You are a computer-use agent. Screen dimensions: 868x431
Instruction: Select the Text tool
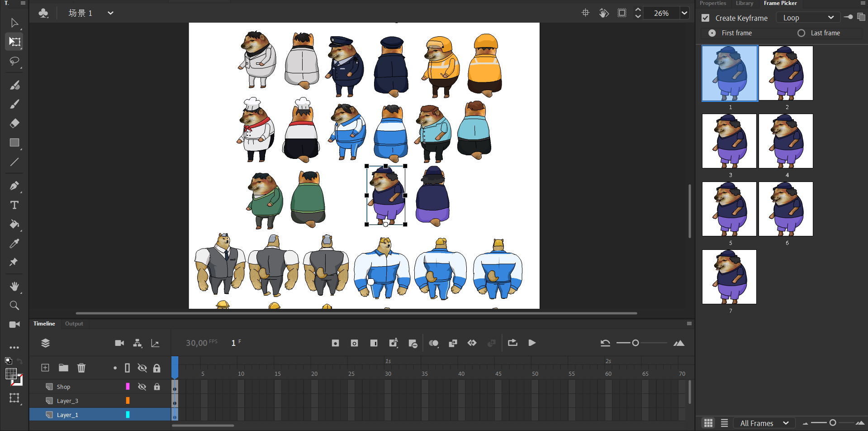(x=14, y=205)
